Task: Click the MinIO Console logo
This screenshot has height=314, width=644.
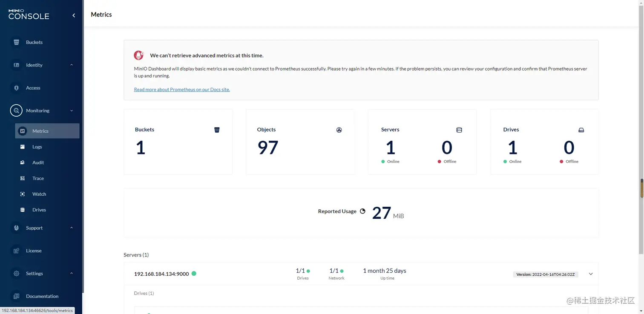Action: [29, 14]
